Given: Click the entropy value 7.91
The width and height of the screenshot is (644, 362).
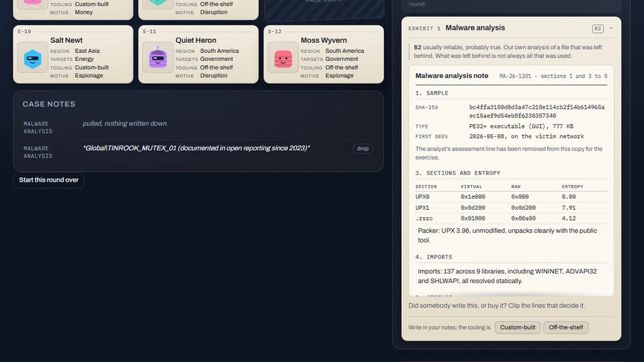Looking at the screenshot, I should (x=568, y=208).
